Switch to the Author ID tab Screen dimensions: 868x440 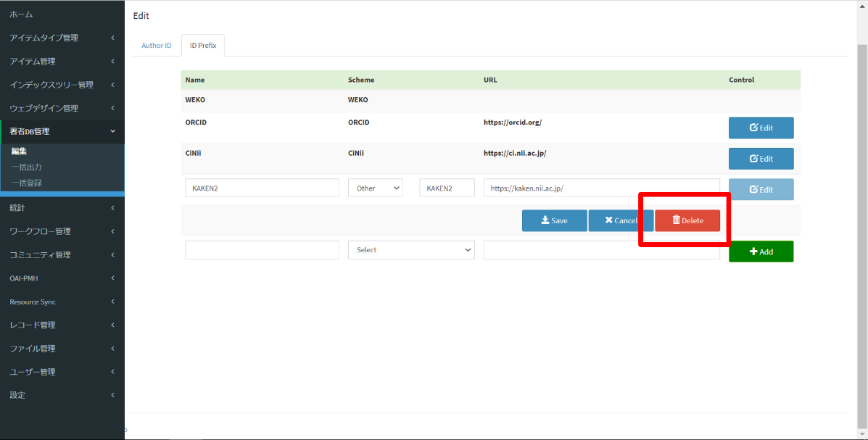pyautogui.click(x=157, y=46)
